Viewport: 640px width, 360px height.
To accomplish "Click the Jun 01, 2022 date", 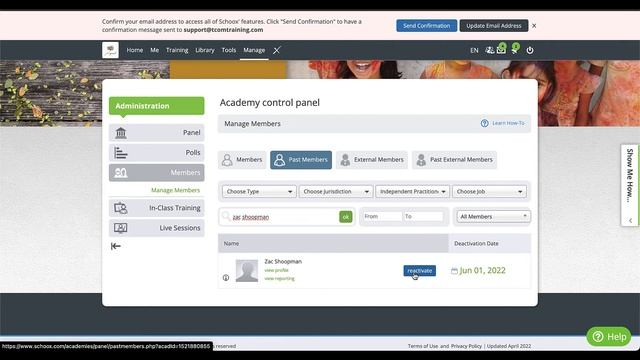I will tap(482, 271).
